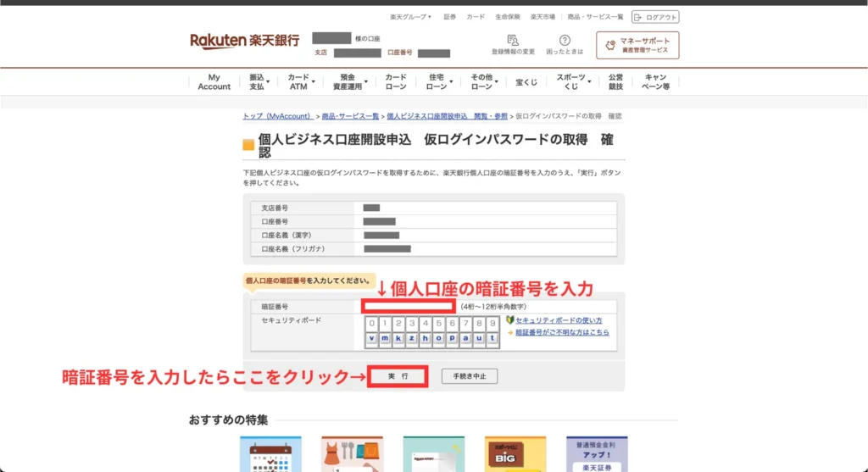Click the Rakuten 楽天銀行 logo
868x472 pixels.
tap(245, 41)
